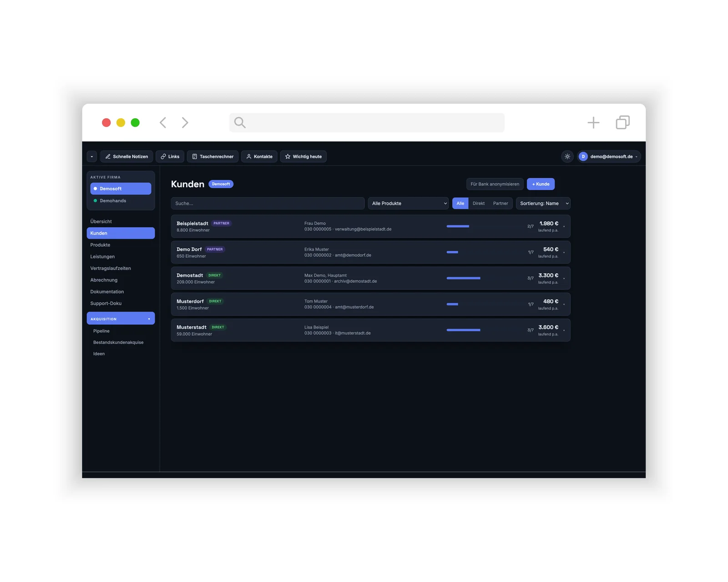Viewport: 728px width, 582px height.
Task: Filter customers by Direkt
Action: pyautogui.click(x=479, y=203)
